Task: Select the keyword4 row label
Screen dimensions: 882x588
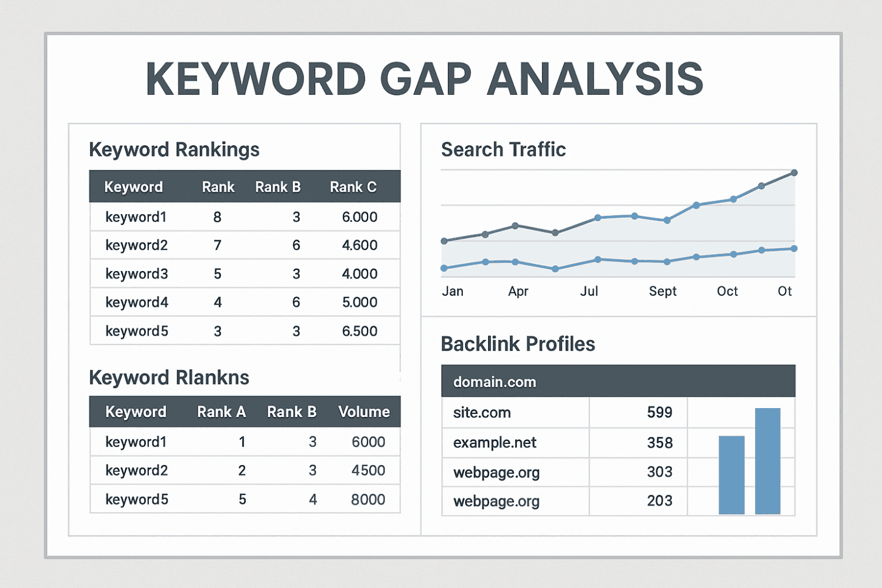Action: coord(136,302)
